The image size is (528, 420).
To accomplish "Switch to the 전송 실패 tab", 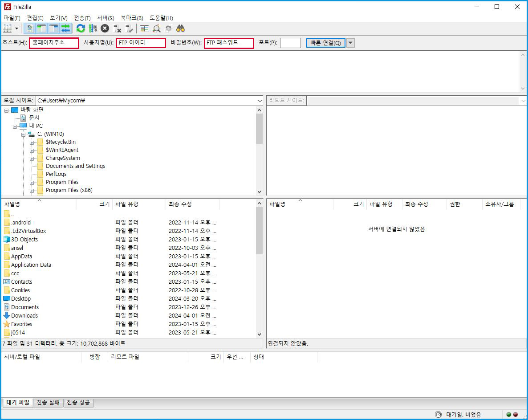I will tap(48, 403).
